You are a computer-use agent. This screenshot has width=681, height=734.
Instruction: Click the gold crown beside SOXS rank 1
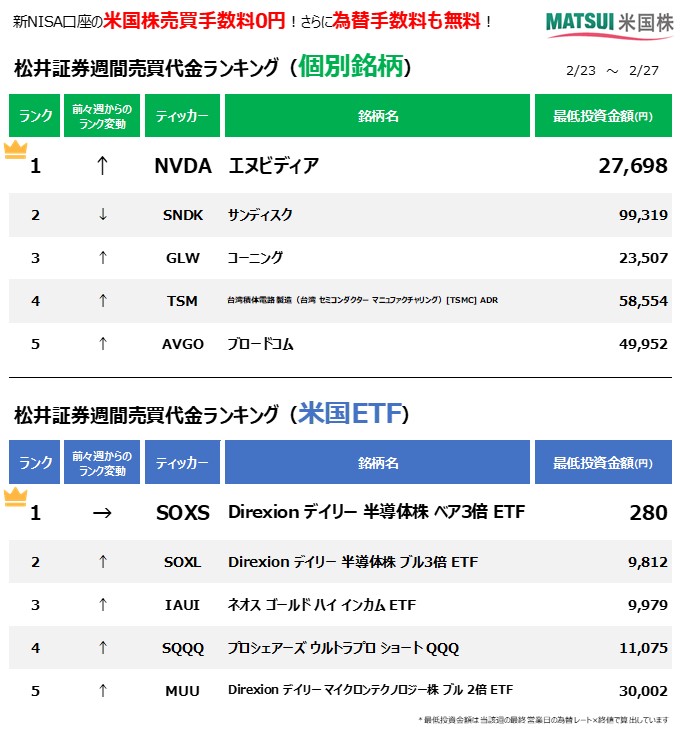(15, 497)
